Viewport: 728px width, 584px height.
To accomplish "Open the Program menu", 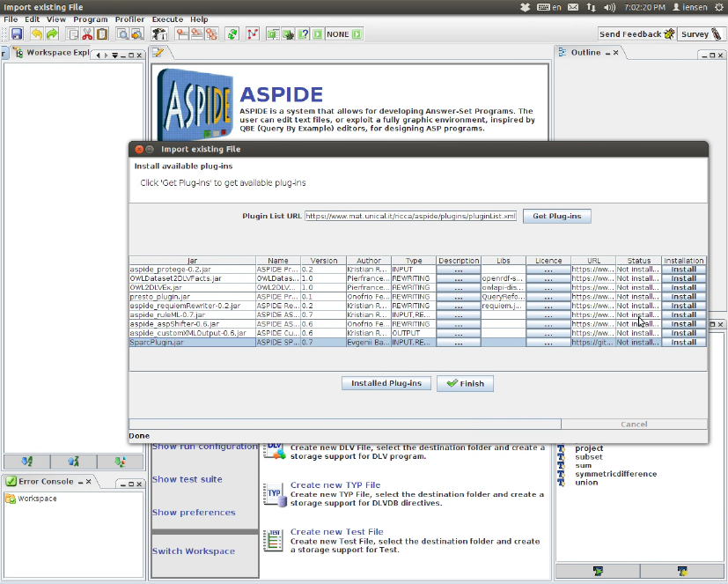I will pos(91,19).
